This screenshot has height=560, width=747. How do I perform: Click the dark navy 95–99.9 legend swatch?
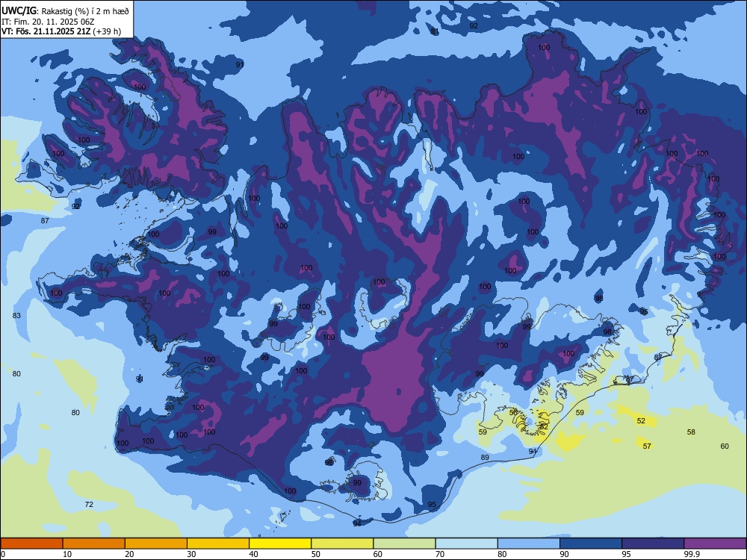tap(653, 544)
